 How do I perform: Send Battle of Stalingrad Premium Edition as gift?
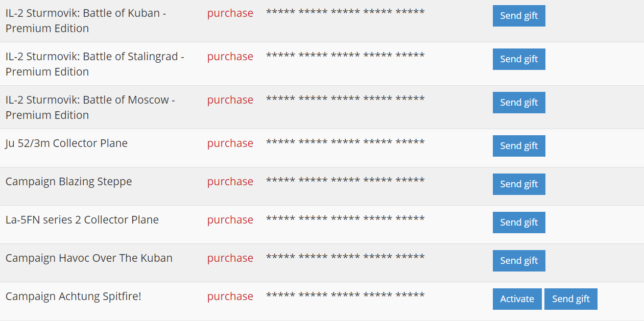[x=519, y=59]
